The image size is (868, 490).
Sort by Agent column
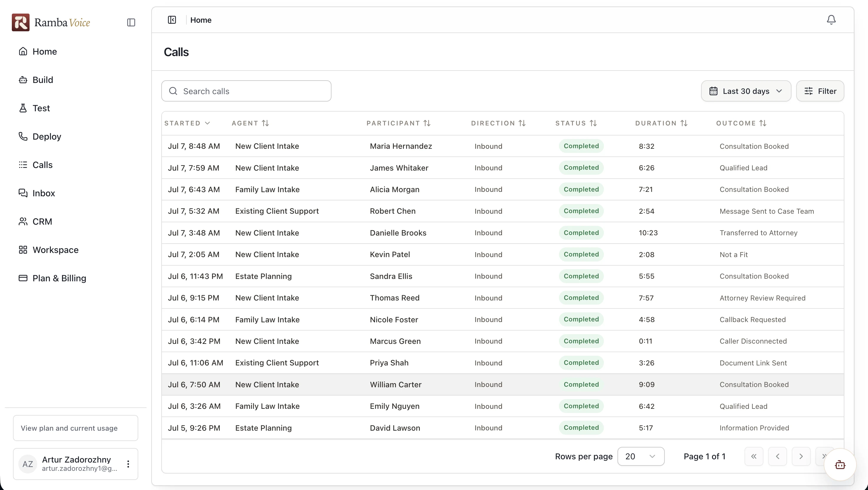click(x=250, y=123)
